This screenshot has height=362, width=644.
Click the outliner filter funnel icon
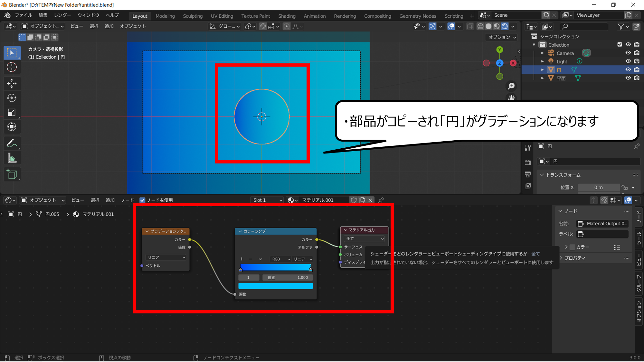(621, 27)
